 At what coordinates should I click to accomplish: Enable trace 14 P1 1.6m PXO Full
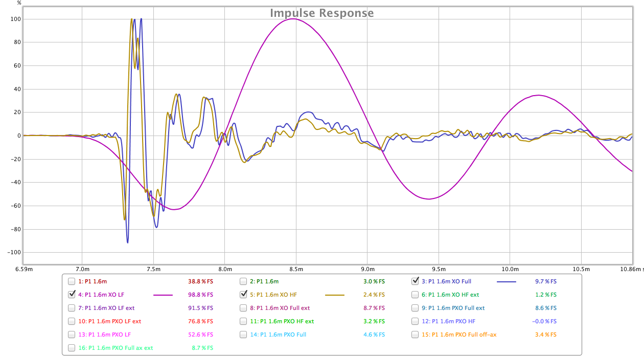pyautogui.click(x=243, y=334)
